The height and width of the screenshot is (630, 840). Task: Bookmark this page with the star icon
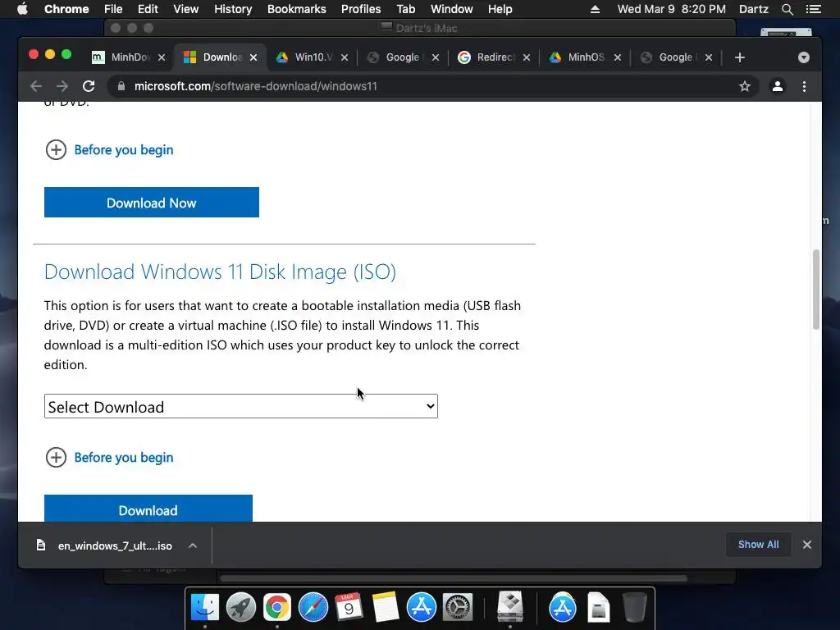click(745, 86)
